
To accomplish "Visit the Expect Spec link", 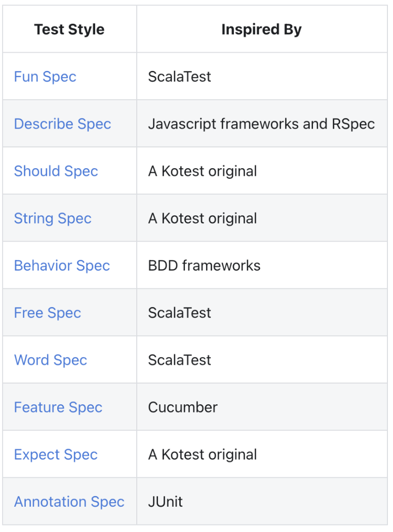I will pyautogui.click(x=56, y=454).
